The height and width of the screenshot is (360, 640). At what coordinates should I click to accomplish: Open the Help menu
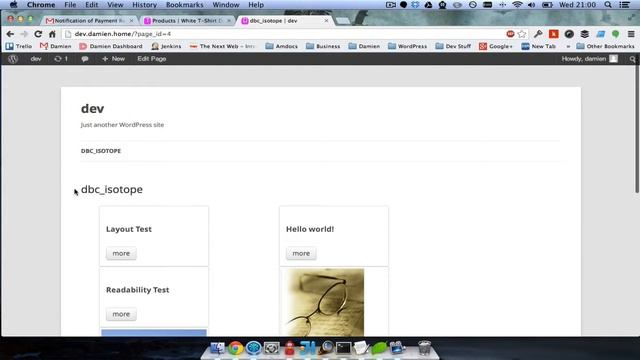(x=256, y=5)
